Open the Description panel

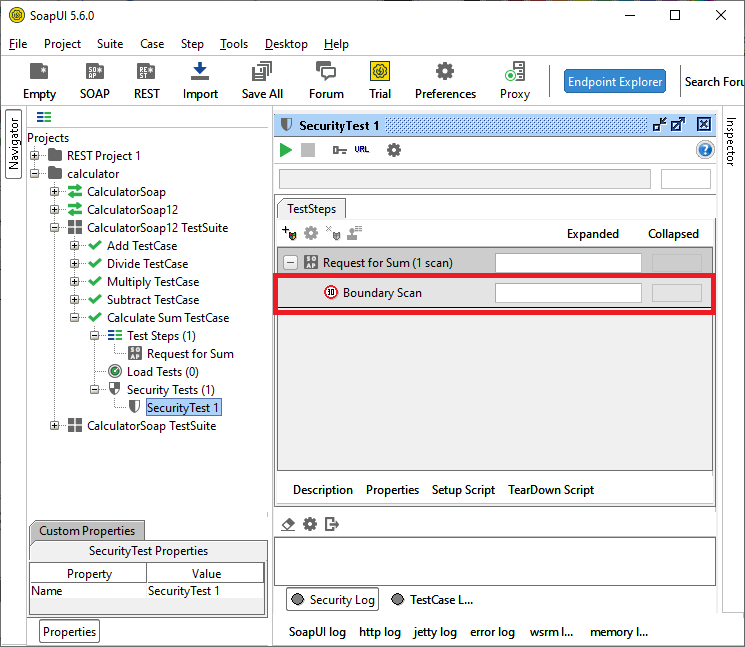pyautogui.click(x=323, y=490)
